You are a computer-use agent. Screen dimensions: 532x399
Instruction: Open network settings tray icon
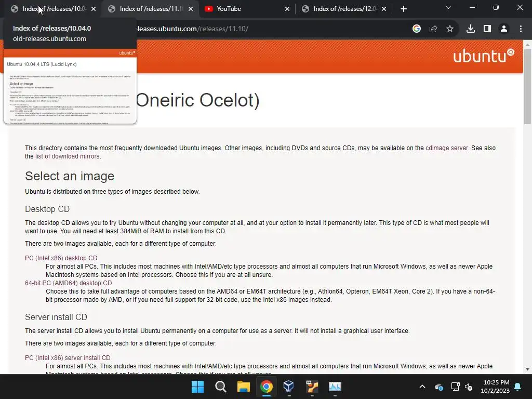455,387
